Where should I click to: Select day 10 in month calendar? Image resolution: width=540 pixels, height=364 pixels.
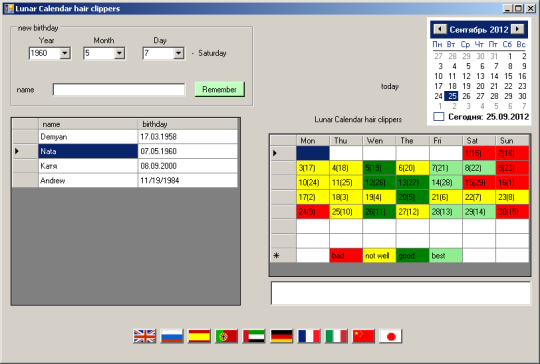coord(438,76)
